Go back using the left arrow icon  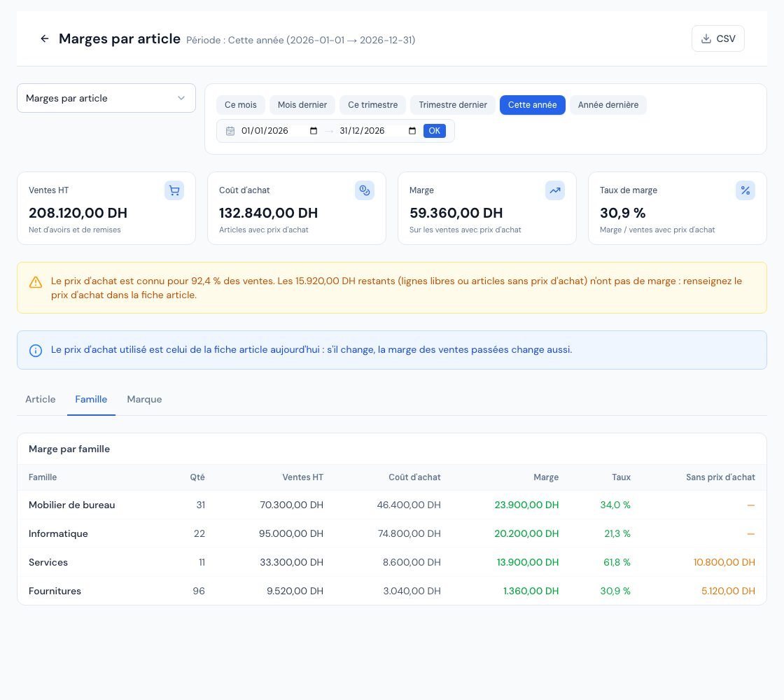click(x=45, y=38)
